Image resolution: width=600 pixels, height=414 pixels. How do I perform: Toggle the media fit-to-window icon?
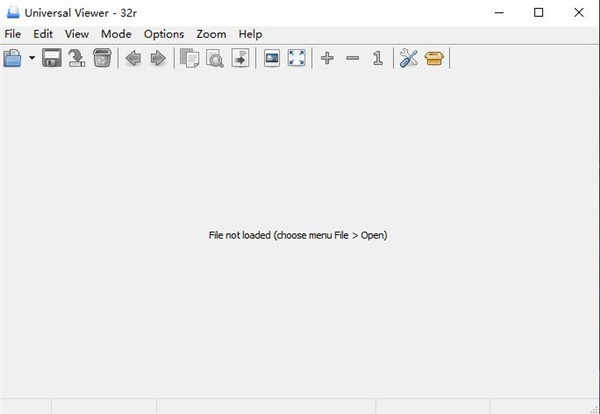[x=272, y=59]
